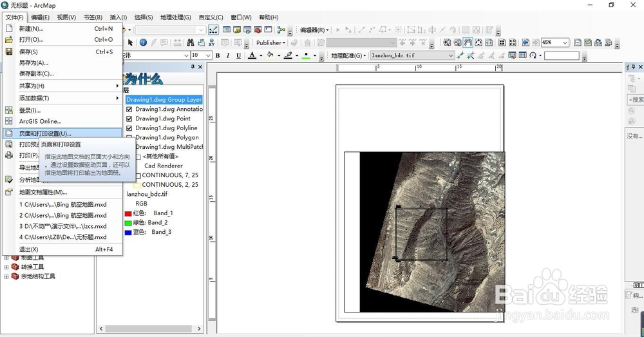This screenshot has width=644, height=337.
Task: Activate the layout Pan hand tool
Action: tap(468, 43)
